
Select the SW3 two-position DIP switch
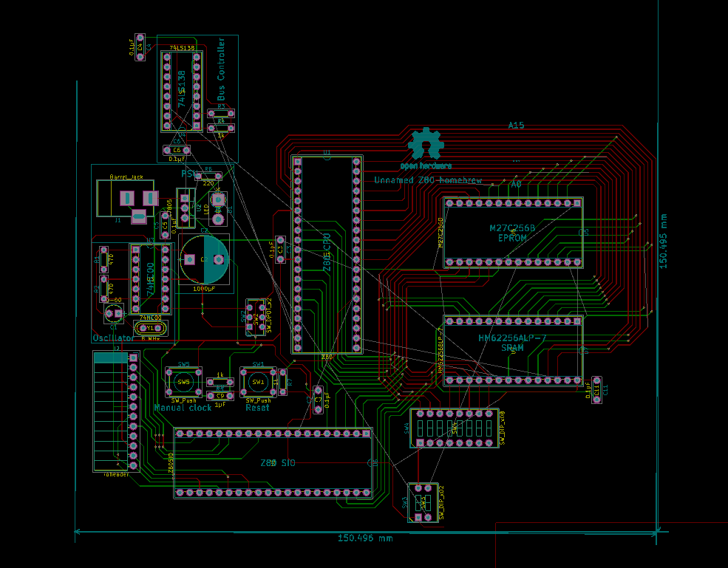(x=423, y=502)
